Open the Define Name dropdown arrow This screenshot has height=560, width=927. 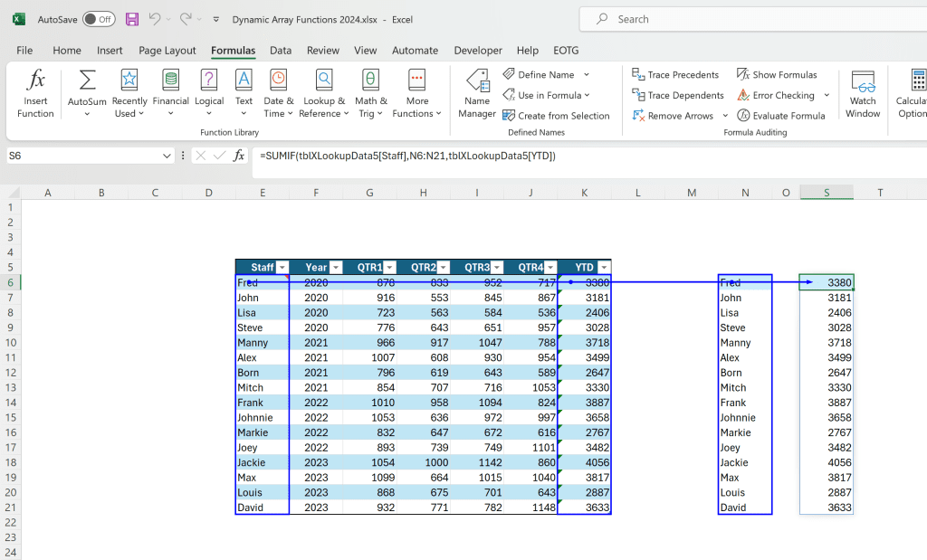coord(587,75)
